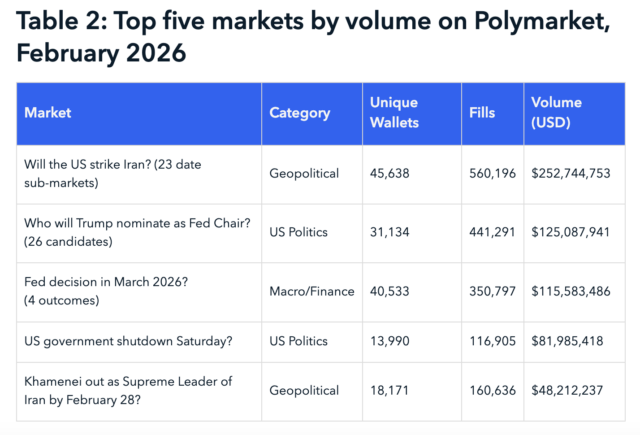Click the Fills column header

tap(481, 113)
